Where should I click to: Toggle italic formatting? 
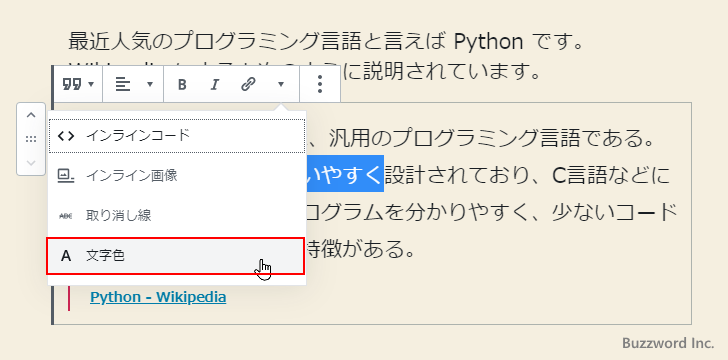(x=214, y=85)
